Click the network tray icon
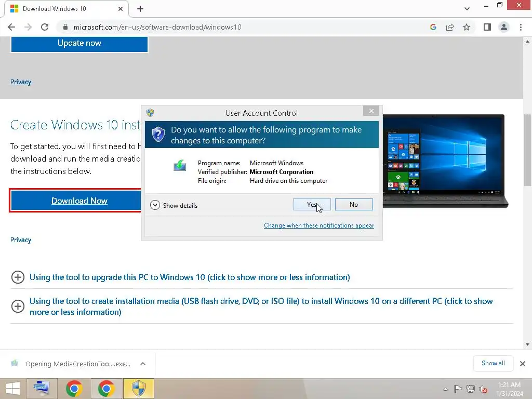 coord(471,389)
